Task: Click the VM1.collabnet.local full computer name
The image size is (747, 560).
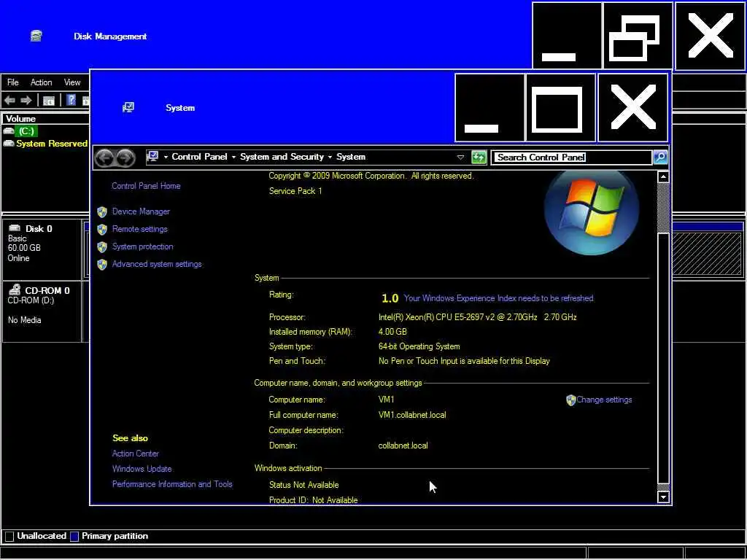Action: coord(412,415)
